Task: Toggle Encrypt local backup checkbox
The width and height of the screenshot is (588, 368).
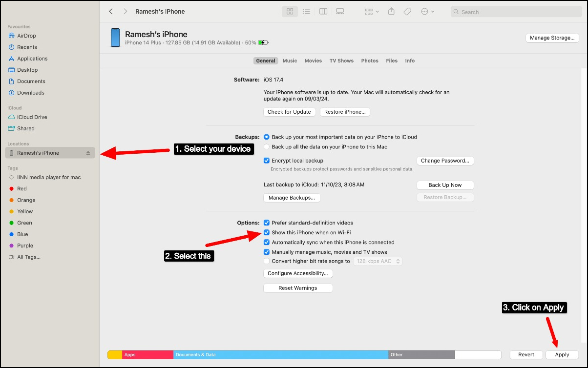Action: point(267,161)
